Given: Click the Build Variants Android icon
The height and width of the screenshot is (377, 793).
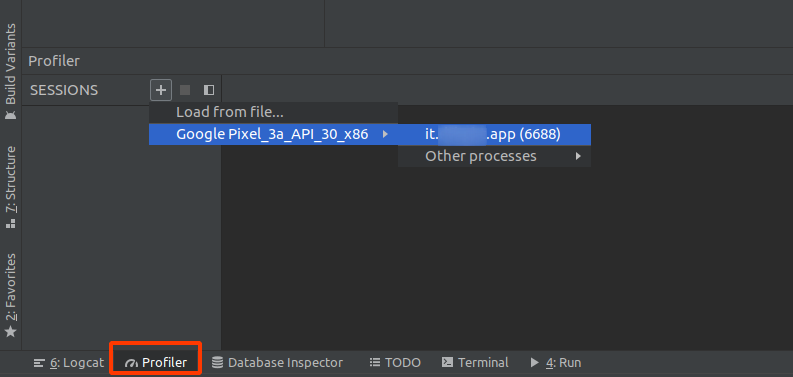Looking at the screenshot, I should pyautogui.click(x=10, y=114).
